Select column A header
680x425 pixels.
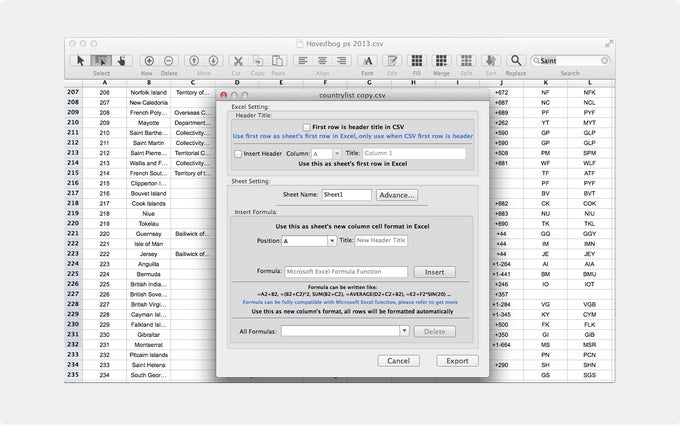pyautogui.click(x=105, y=82)
